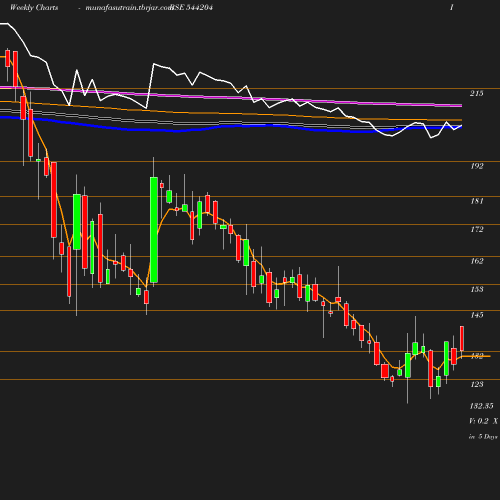
Task: Click the 172 price axis label
Action: coord(477,229)
